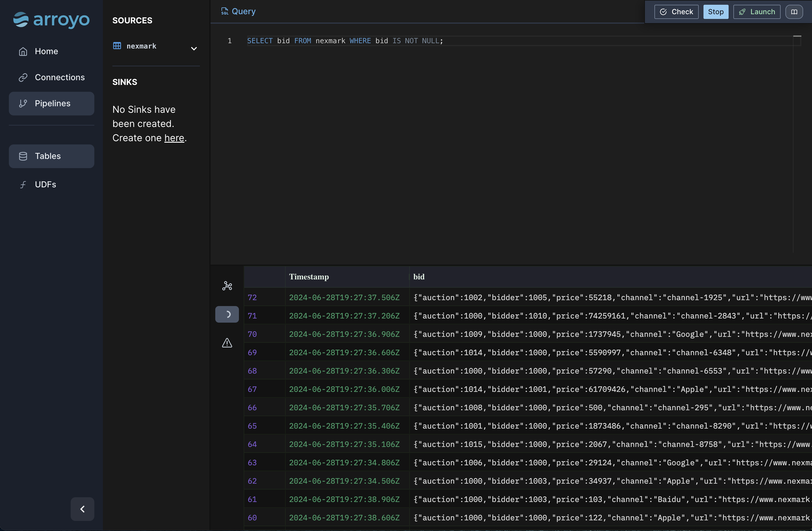Select the Tables database icon

coord(22,156)
